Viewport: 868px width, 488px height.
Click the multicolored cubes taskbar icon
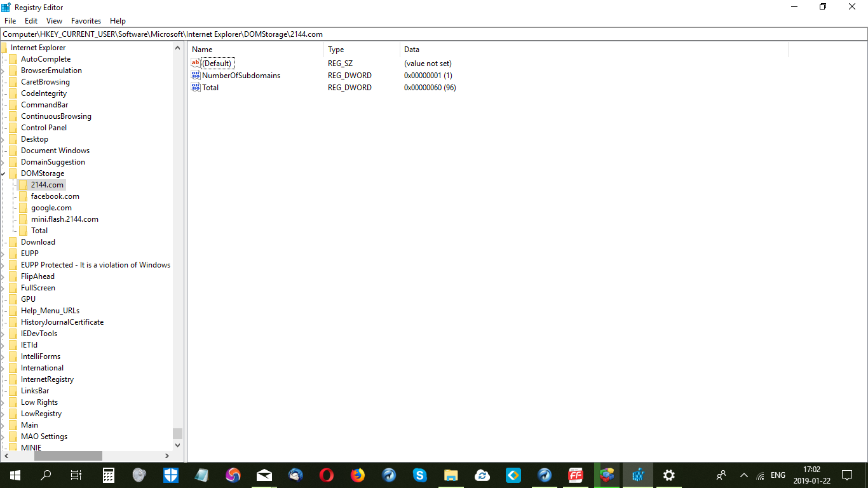(x=607, y=475)
